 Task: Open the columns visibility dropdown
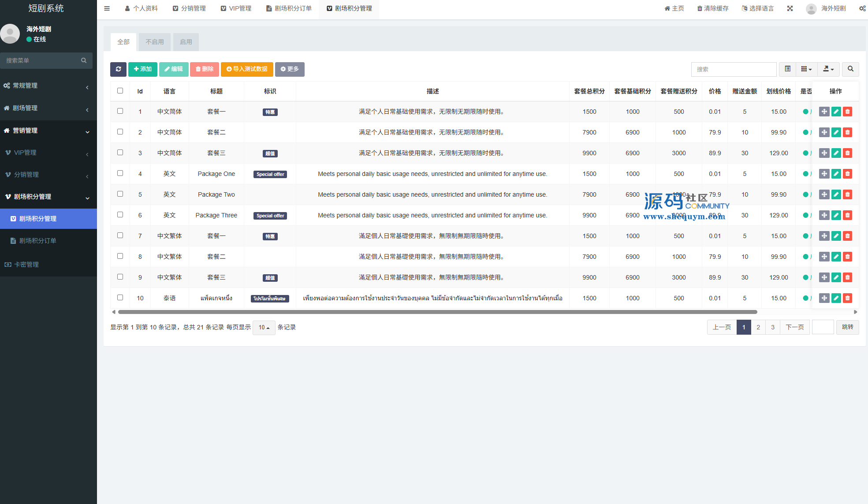pyautogui.click(x=806, y=69)
